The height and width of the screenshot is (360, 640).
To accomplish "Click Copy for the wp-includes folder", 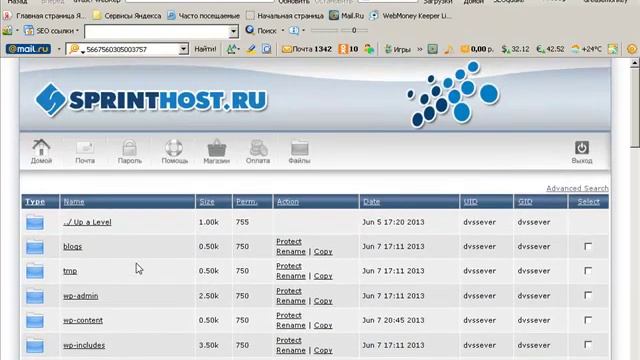I will [323, 350].
